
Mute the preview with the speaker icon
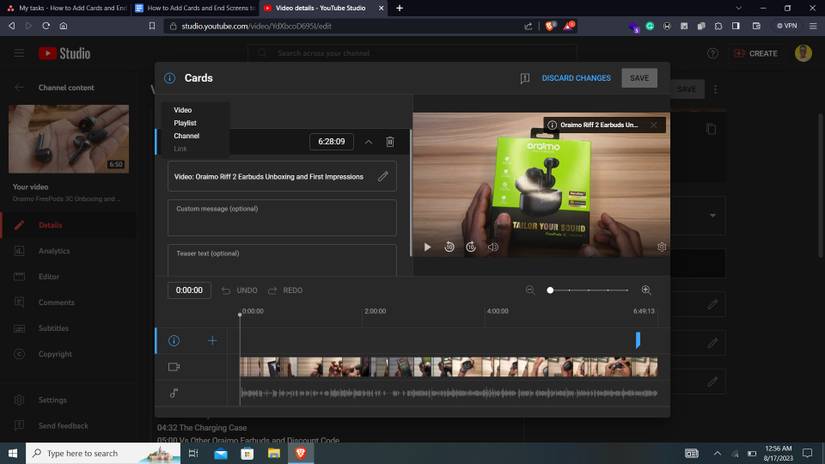pos(493,247)
